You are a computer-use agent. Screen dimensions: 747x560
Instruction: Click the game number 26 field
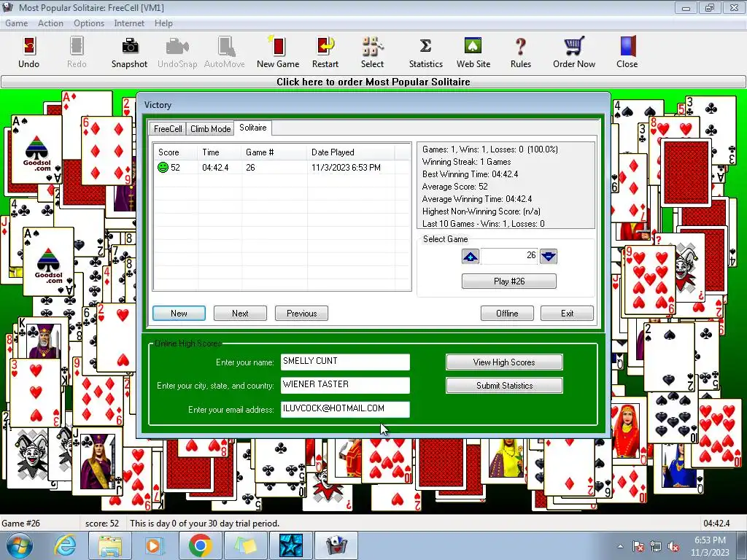point(509,256)
